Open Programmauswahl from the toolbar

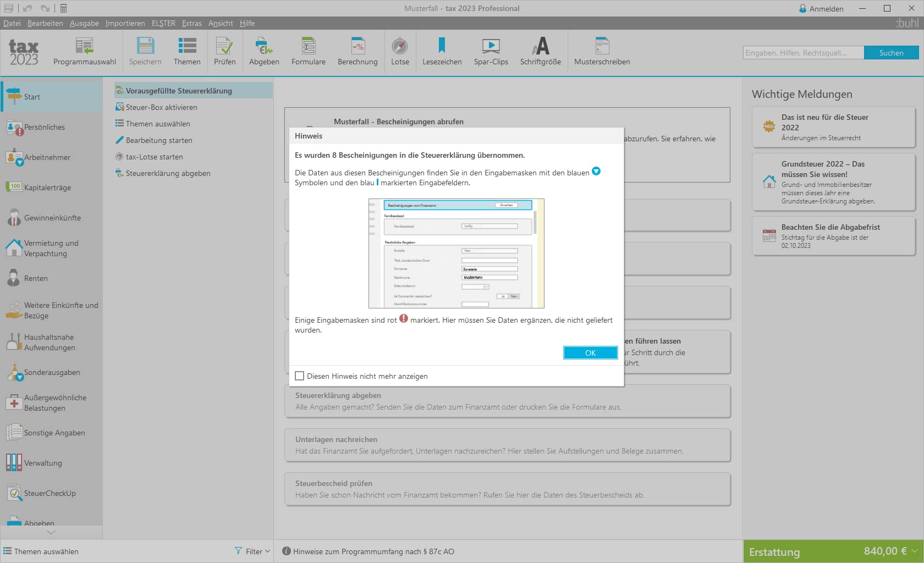(85, 52)
